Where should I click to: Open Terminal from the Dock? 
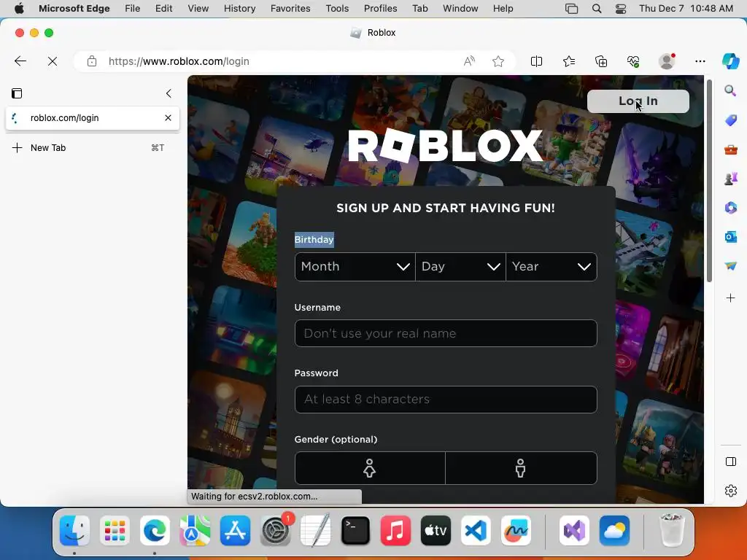[355, 531]
